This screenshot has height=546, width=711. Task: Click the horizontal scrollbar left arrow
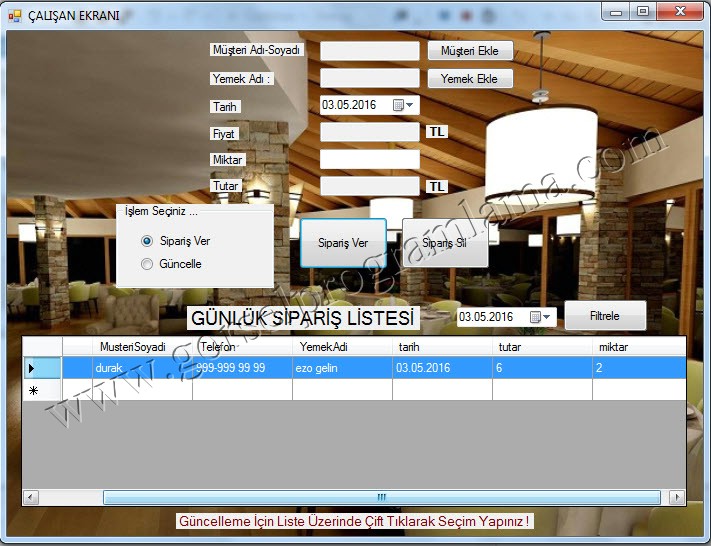pos(31,497)
